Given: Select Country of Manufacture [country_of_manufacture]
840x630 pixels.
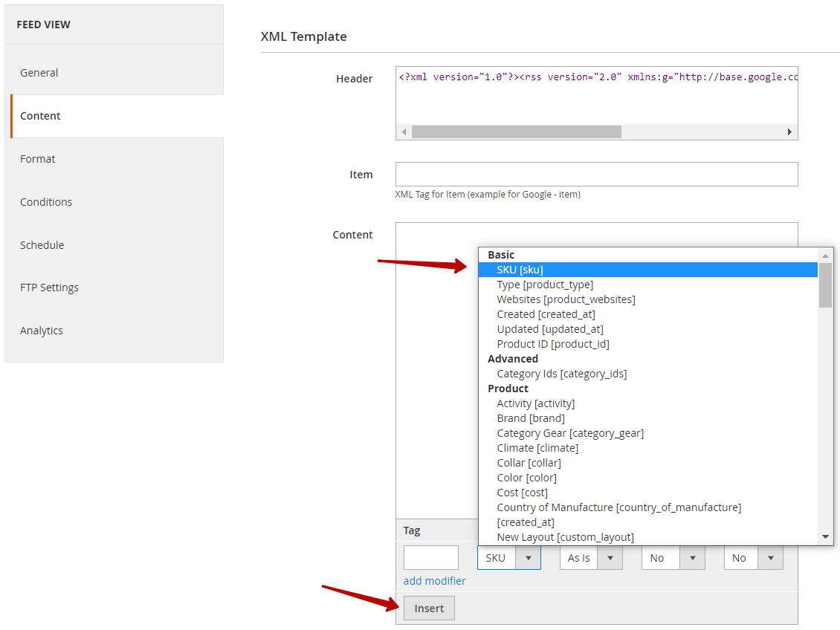Looking at the screenshot, I should click(x=647, y=507).
